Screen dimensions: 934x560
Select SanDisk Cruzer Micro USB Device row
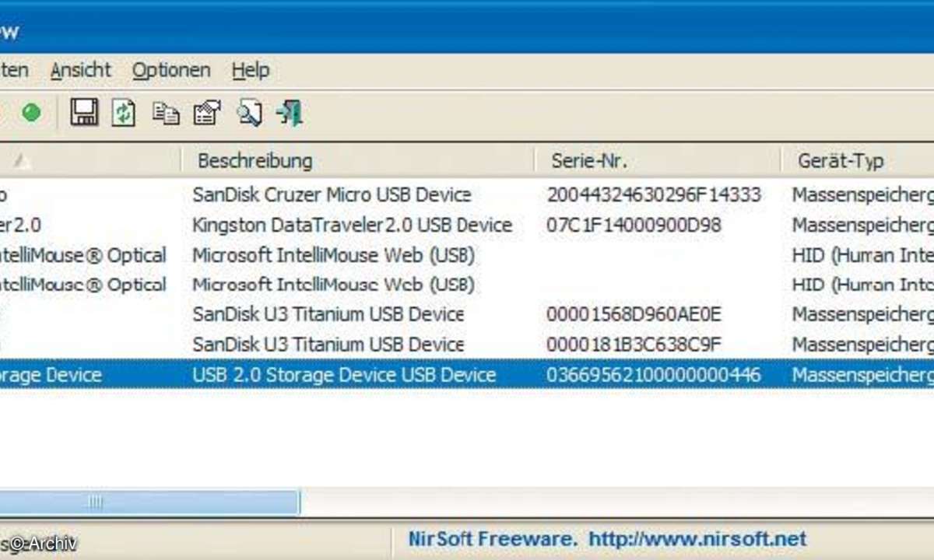point(467,194)
